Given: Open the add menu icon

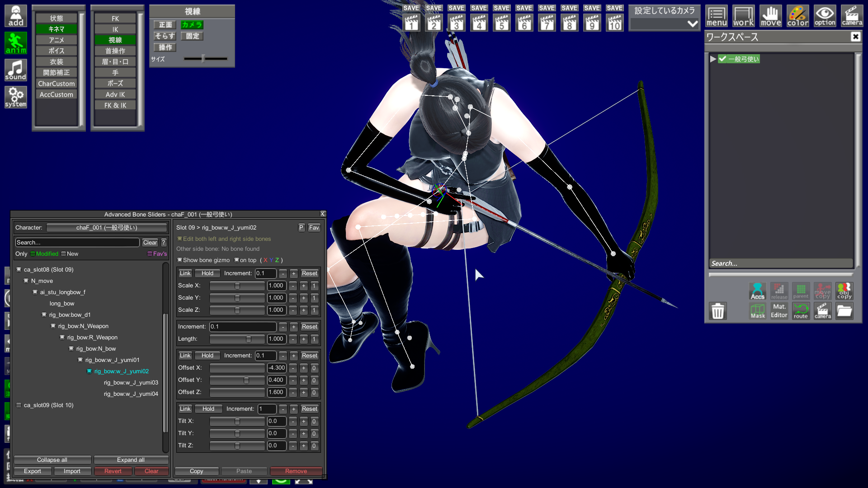Looking at the screenshot, I should tap(16, 16).
